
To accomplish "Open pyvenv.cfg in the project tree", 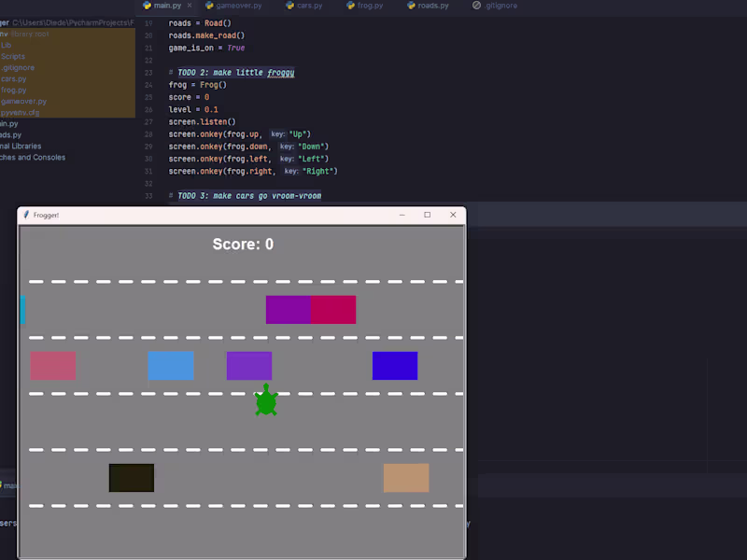I will 20,112.
